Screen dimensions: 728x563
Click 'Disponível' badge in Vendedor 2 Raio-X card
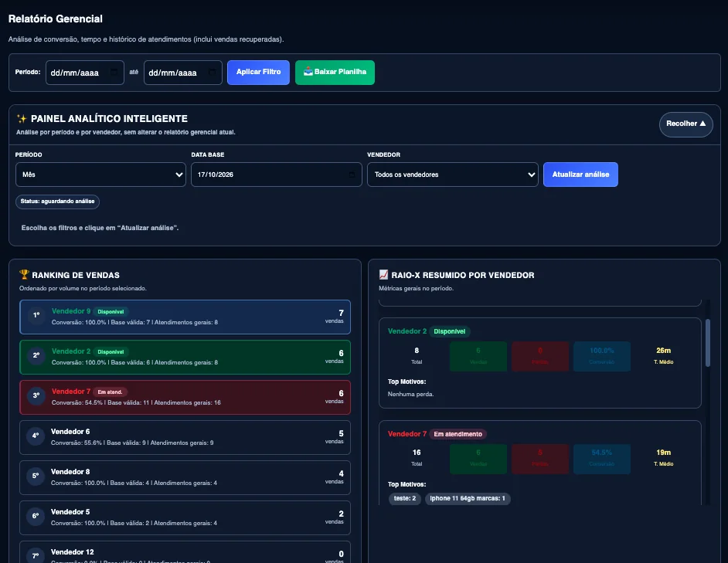coord(450,331)
